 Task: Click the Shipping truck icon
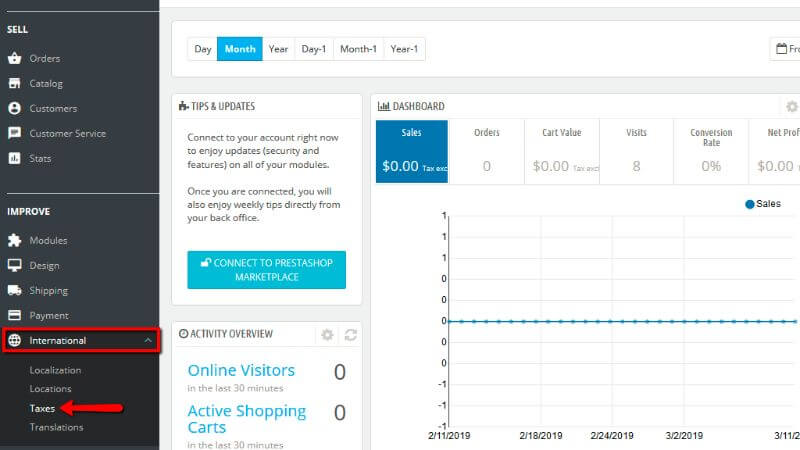[x=14, y=290]
